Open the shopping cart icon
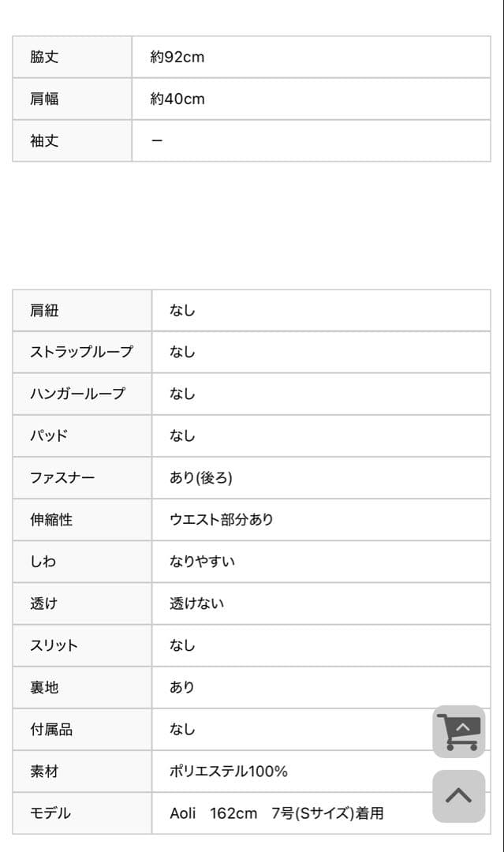Viewport: 504px width, 852px height. click(x=460, y=730)
